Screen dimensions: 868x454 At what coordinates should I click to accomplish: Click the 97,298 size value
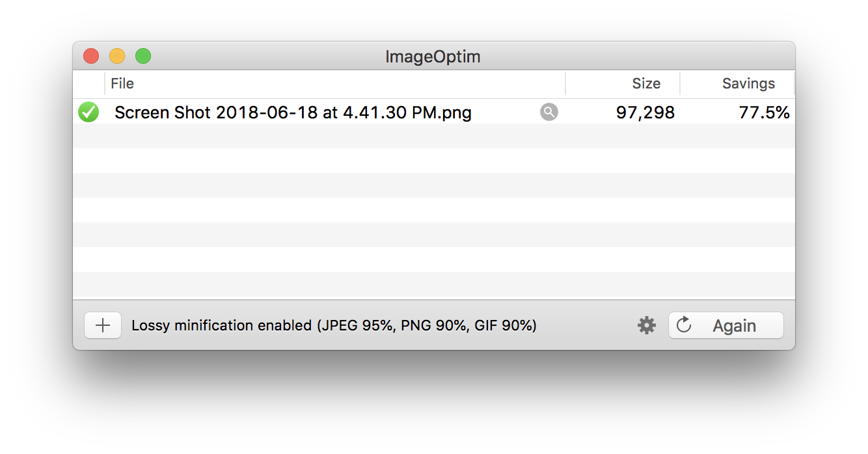(x=645, y=113)
